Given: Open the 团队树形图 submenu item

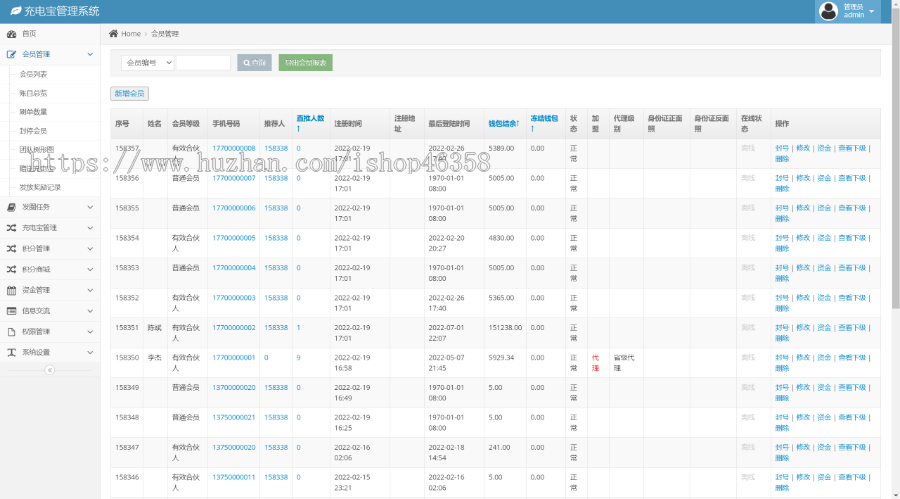Looking at the screenshot, I should coord(37,149).
